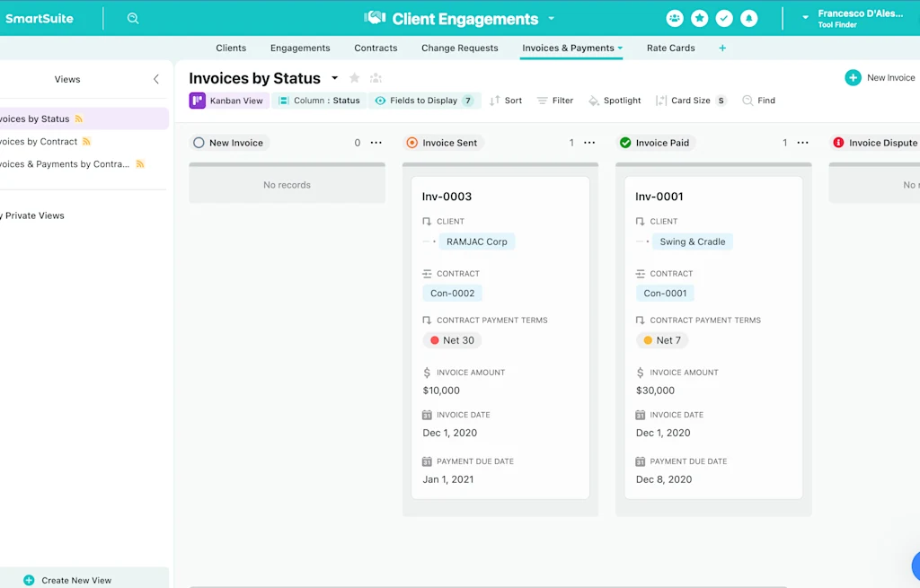
Task: Open the Inv-0001 card title
Action: tap(659, 197)
